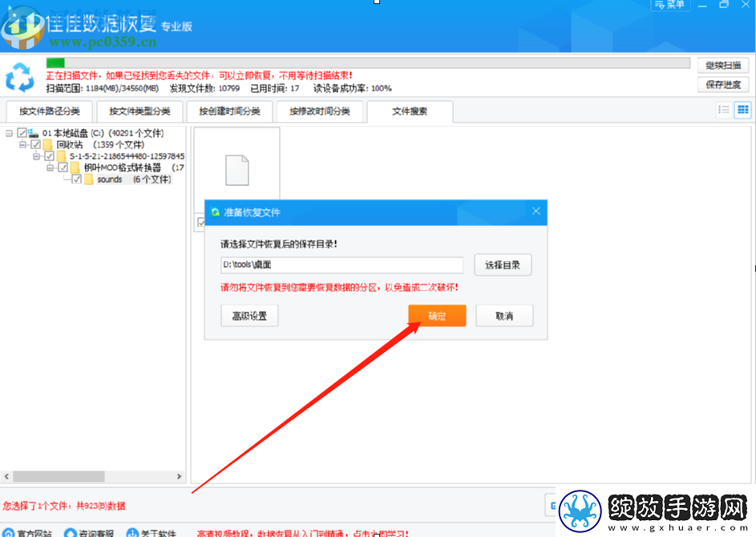Screen dimensions: 756x537
Task: Click the save path field D:\tools\桌面
Action: point(342,264)
